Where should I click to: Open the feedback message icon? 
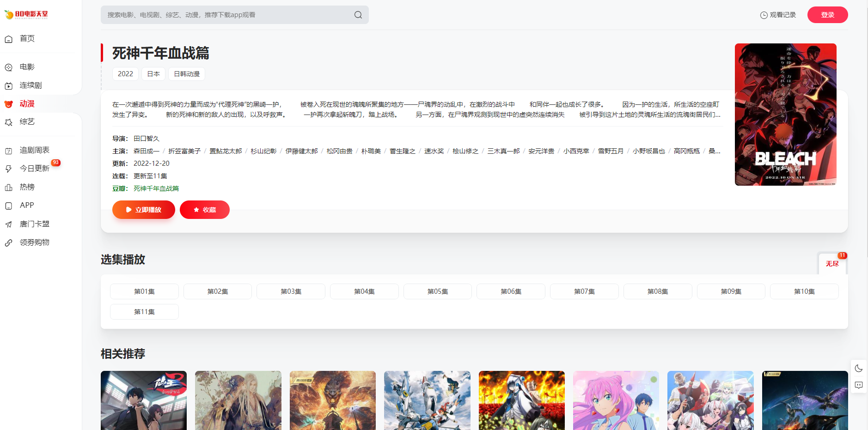(x=859, y=385)
